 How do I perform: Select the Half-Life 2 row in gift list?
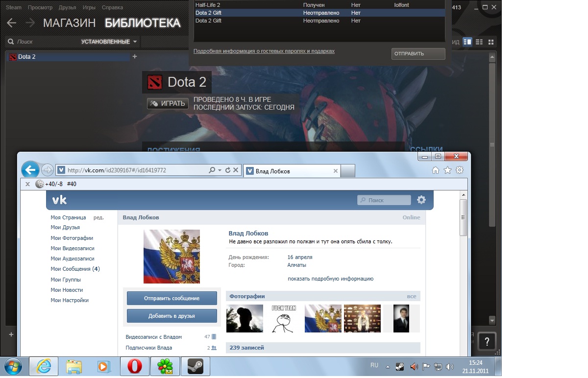(319, 5)
